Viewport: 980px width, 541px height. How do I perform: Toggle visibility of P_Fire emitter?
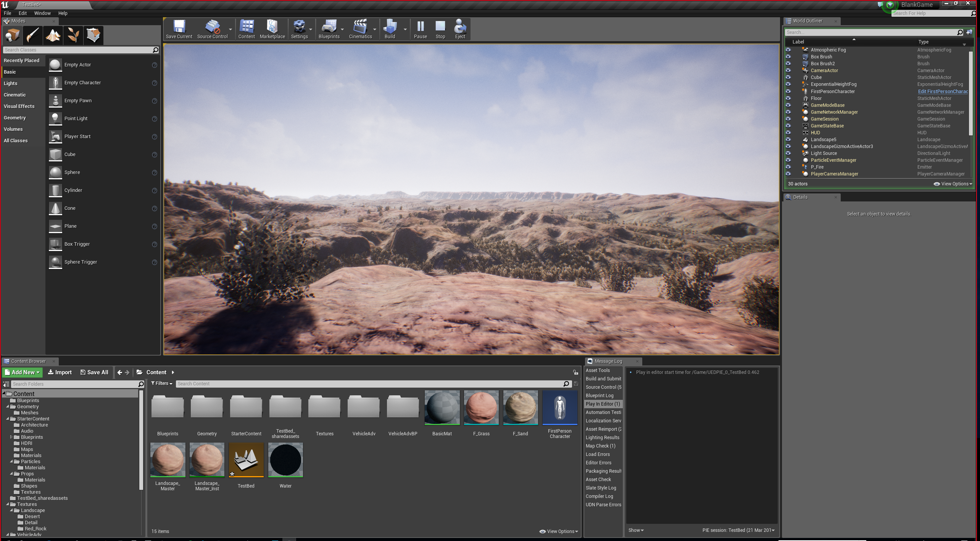tap(788, 167)
